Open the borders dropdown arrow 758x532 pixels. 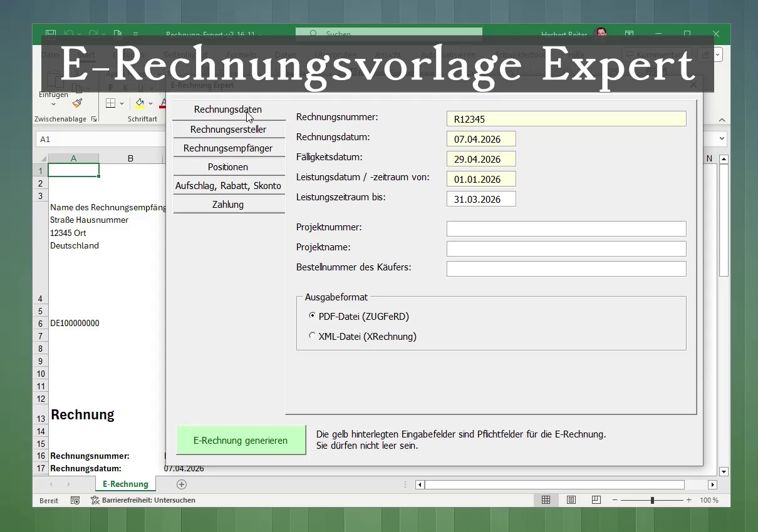point(122,103)
